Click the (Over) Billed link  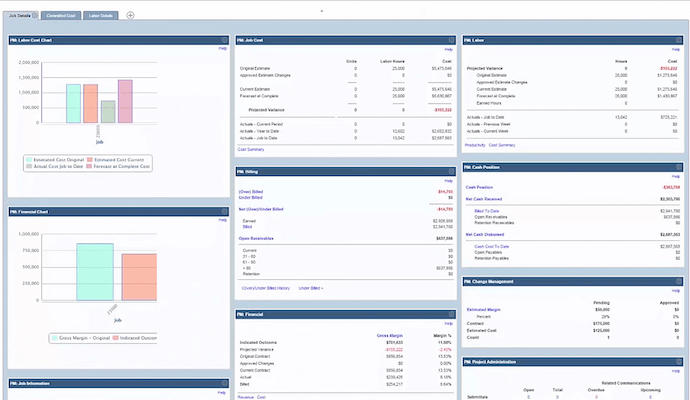(251, 192)
